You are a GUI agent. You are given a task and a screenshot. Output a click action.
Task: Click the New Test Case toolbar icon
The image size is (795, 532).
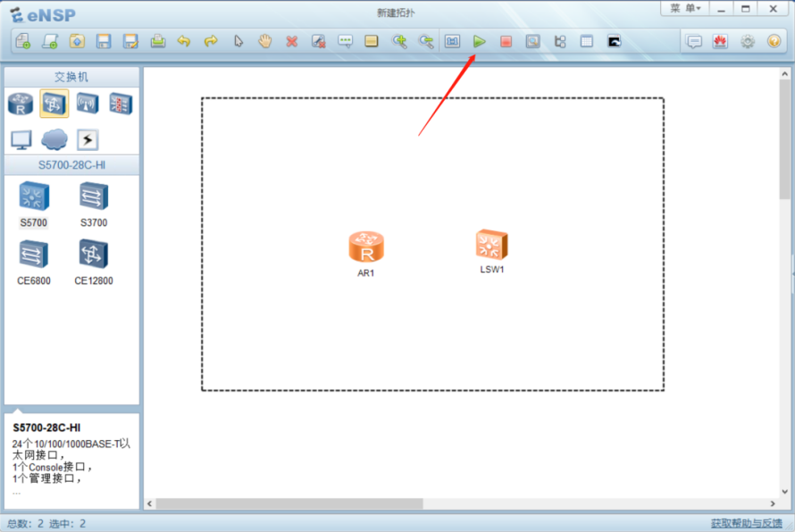pyautogui.click(x=50, y=41)
